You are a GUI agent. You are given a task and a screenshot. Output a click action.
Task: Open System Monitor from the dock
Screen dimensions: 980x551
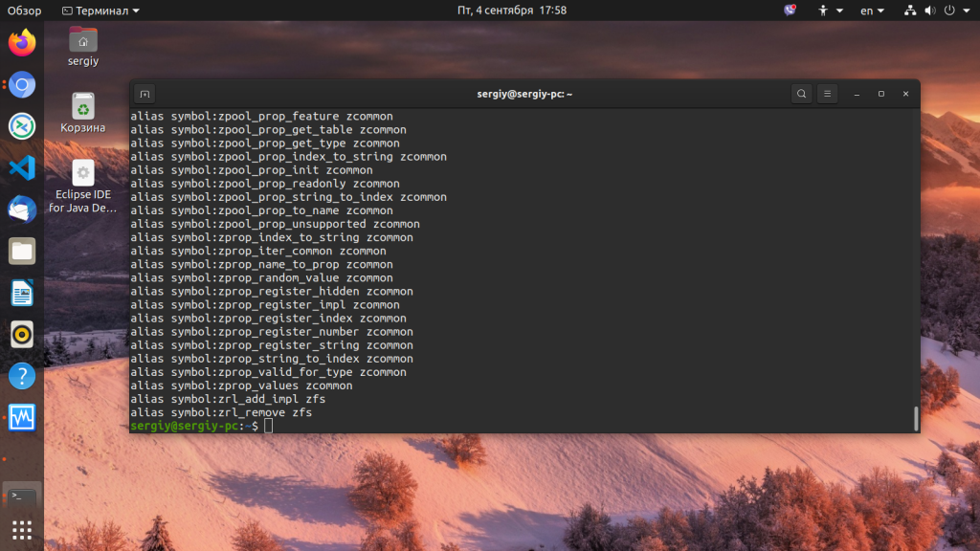22,417
